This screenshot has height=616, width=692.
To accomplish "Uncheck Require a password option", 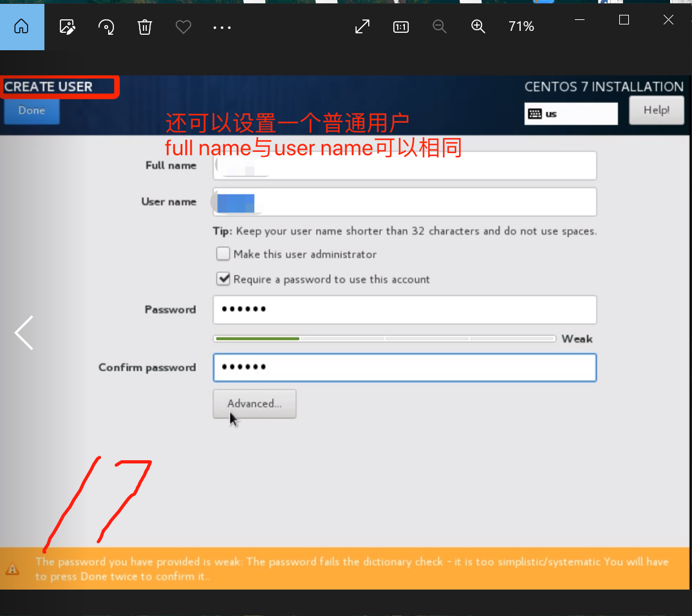I will click(x=223, y=279).
